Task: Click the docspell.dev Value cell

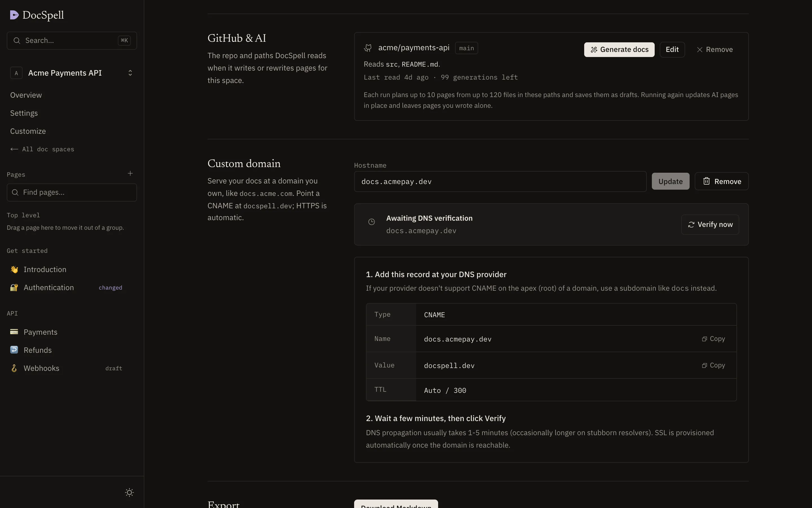Action: tap(449, 365)
